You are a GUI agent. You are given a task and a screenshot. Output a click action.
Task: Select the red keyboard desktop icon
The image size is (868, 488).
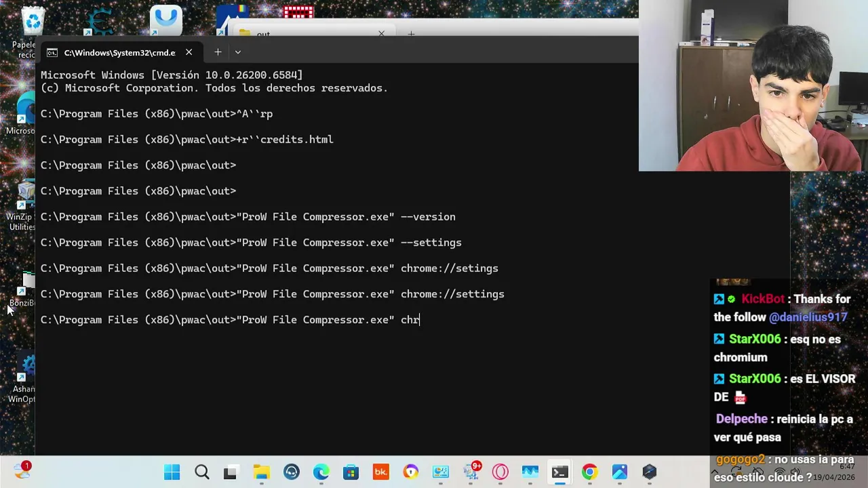click(x=298, y=12)
